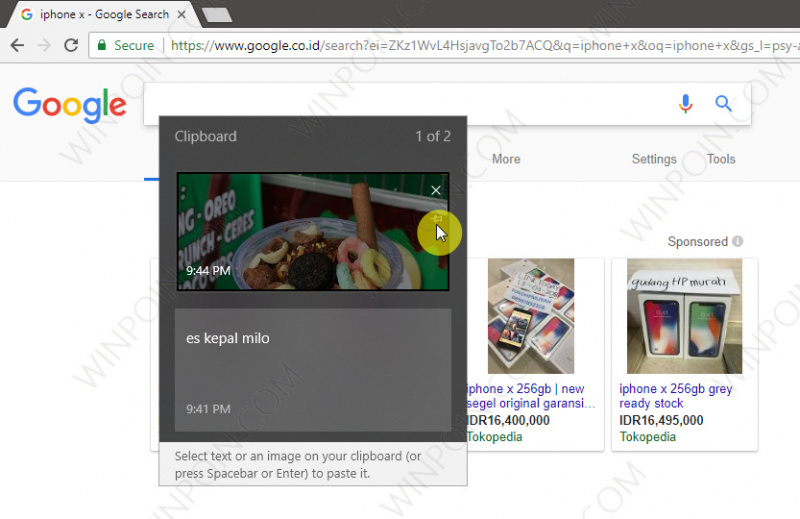Open search Settings
Image resolution: width=800 pixels, height=519 pixels.
[654, 159]
